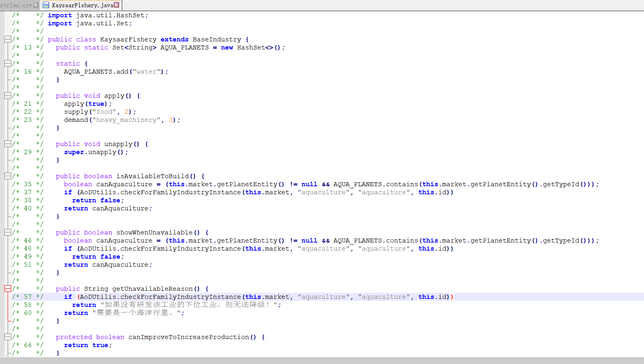Image resolution: width=644 pixels, height=364 pixels.
Task: Switch to the stries.csv tab
Action: [x=16, y=5]
